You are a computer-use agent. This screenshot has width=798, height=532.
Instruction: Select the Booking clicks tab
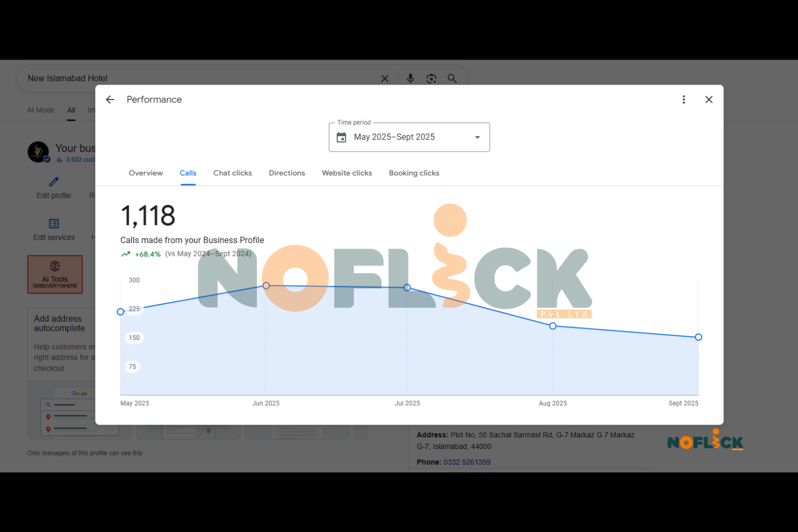click(x=414, y=173)
